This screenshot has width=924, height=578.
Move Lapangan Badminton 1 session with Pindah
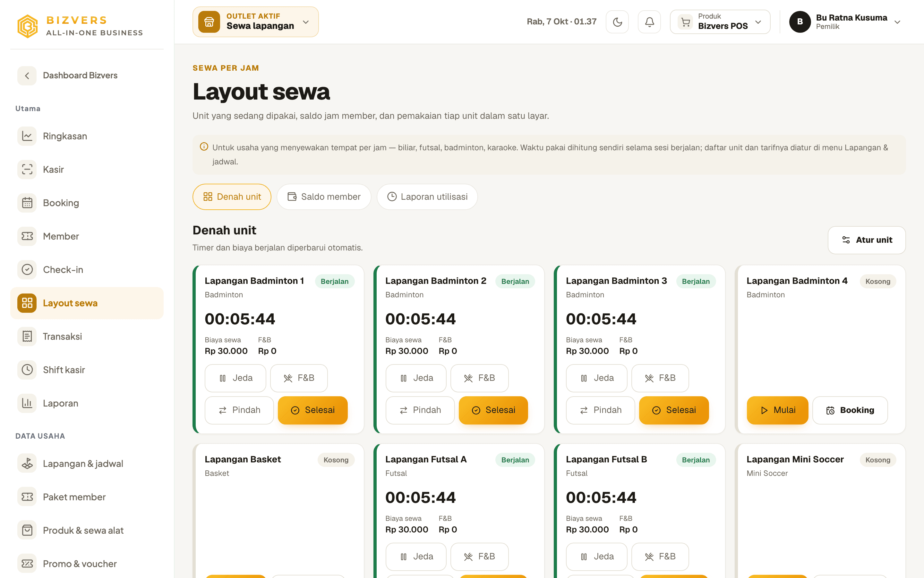(x=239, y=410)
